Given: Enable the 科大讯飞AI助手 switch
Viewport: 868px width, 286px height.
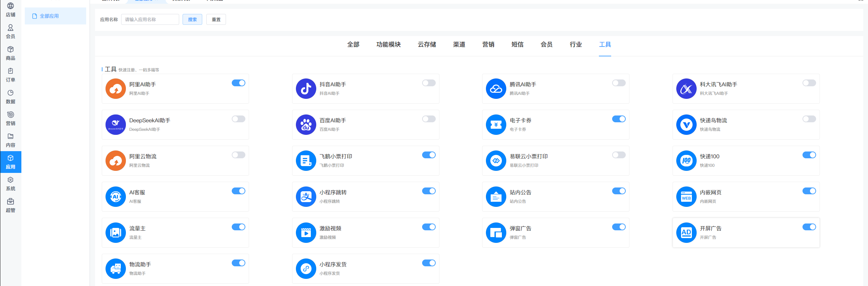Looking at the screenshot, I should click(x=809, y=83).
